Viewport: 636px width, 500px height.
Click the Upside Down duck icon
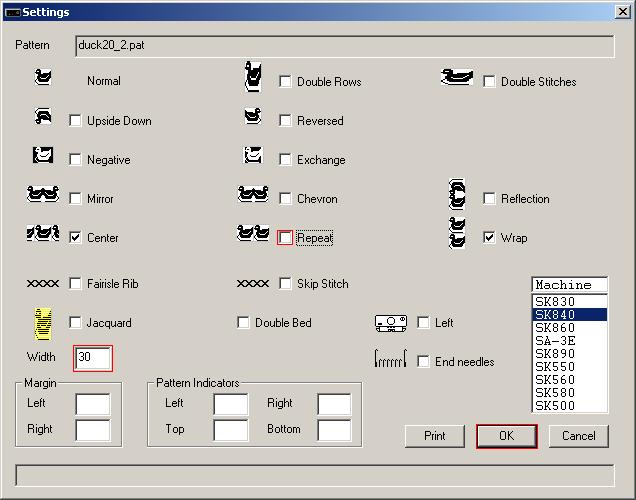43,118
